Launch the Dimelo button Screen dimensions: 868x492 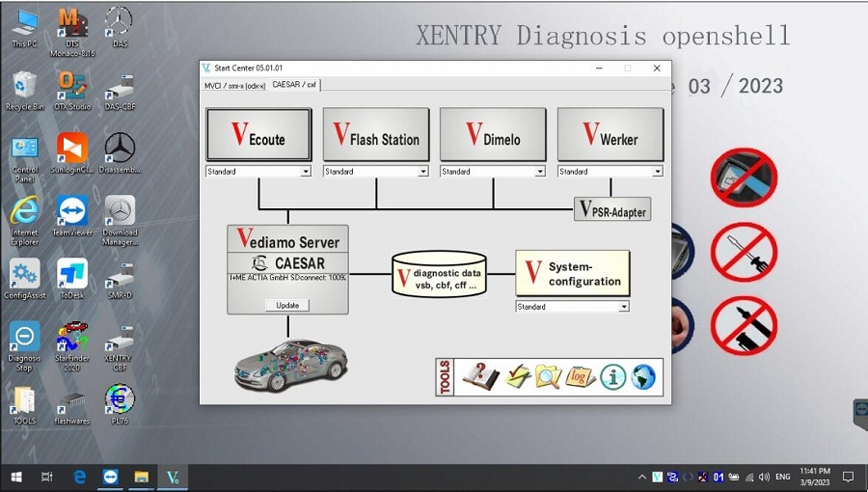(x=493, y=134)
